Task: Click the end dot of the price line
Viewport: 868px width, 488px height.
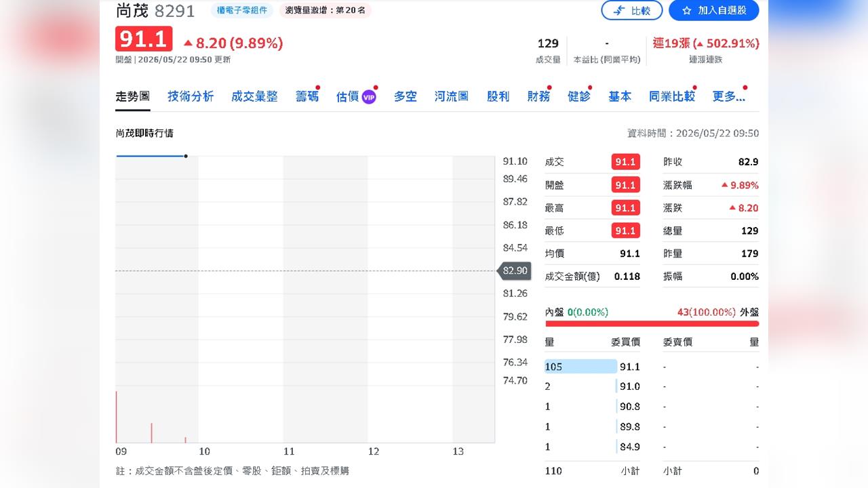Action: coord(186,157)
